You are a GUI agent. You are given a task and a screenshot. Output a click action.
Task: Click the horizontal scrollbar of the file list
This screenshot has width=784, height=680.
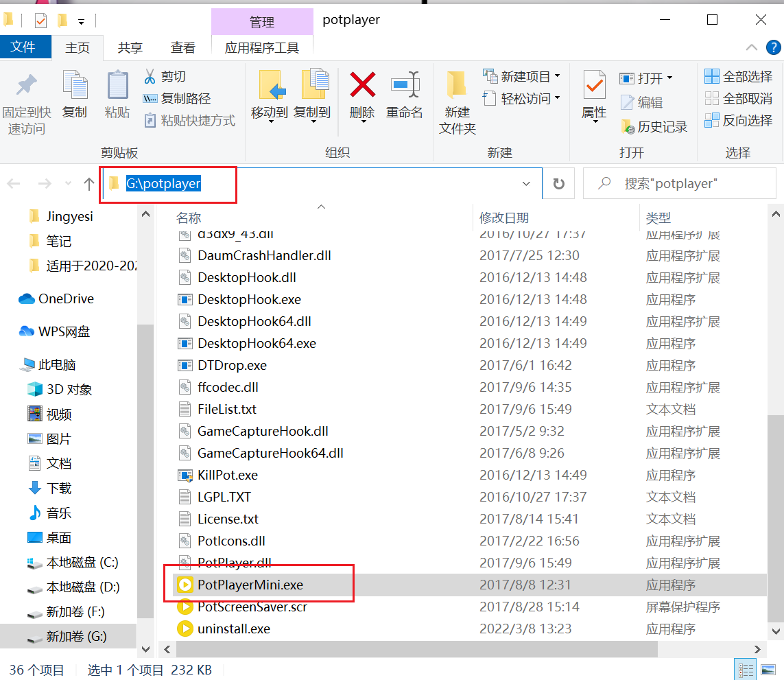(x=416, y=650)
